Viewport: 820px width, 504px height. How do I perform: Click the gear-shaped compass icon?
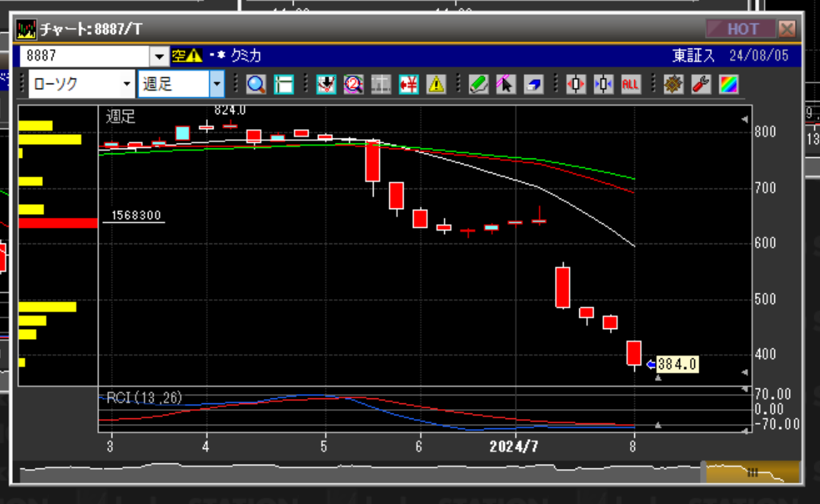pyautogui.click(x=674, y=84)
